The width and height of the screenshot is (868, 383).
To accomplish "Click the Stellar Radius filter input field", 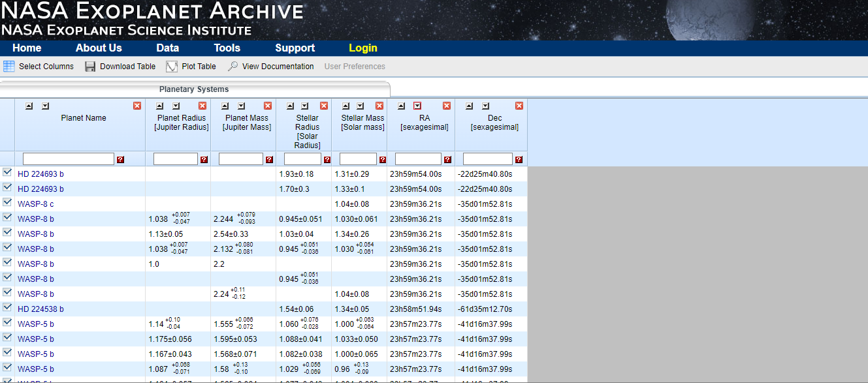I will point(302,159).
